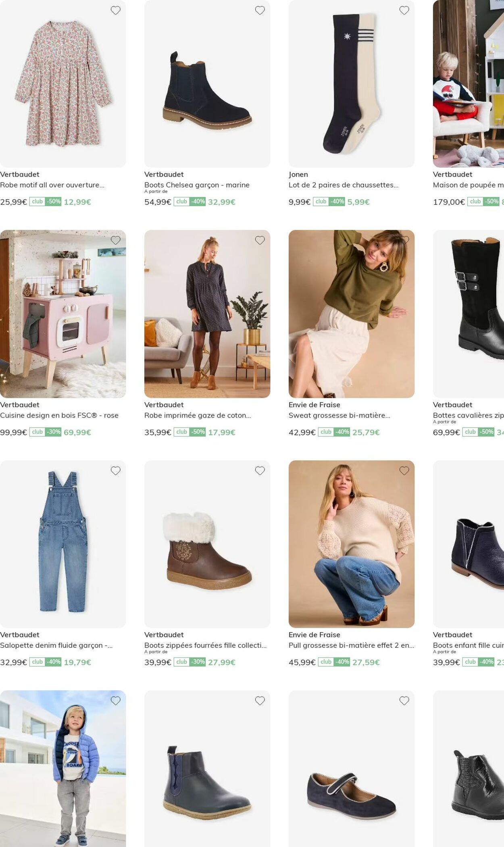The width and height of the screenshot is (504, 847).
Task: Add Boots Chelsea garçon marine to wishlist
Action: pyautogui.click(x=260, y=10)
